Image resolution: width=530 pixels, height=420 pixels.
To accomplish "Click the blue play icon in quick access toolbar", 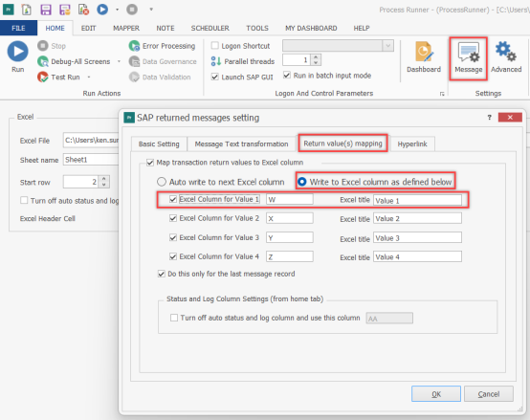I will click(102, 10).
